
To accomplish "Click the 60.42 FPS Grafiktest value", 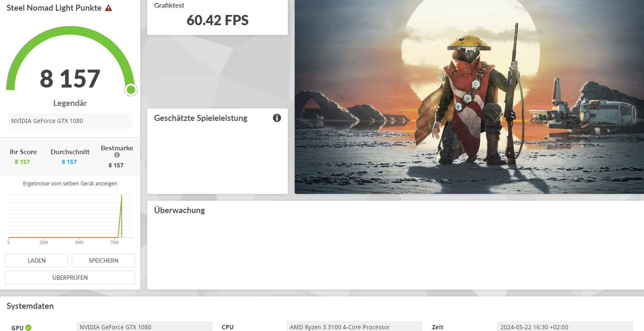I will pos(218,20).
